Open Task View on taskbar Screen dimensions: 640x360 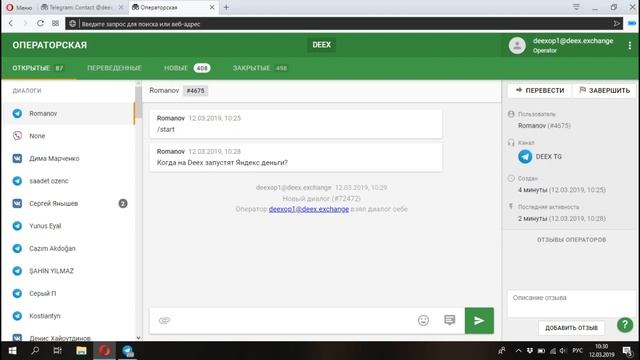tap(58, 351)
